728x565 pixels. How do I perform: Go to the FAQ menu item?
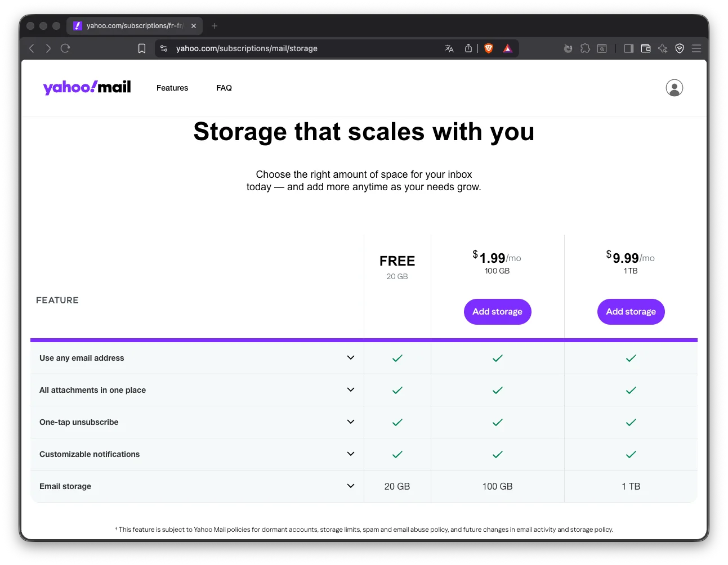[x=224, y=88]
